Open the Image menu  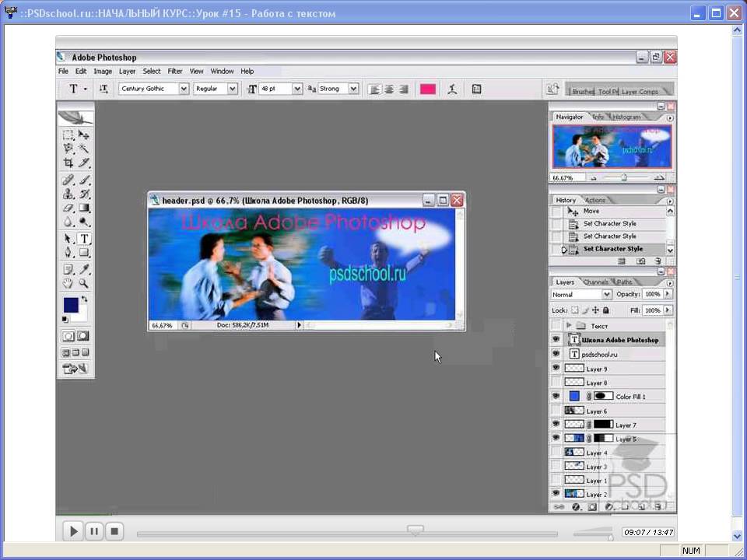click(103, 72)
